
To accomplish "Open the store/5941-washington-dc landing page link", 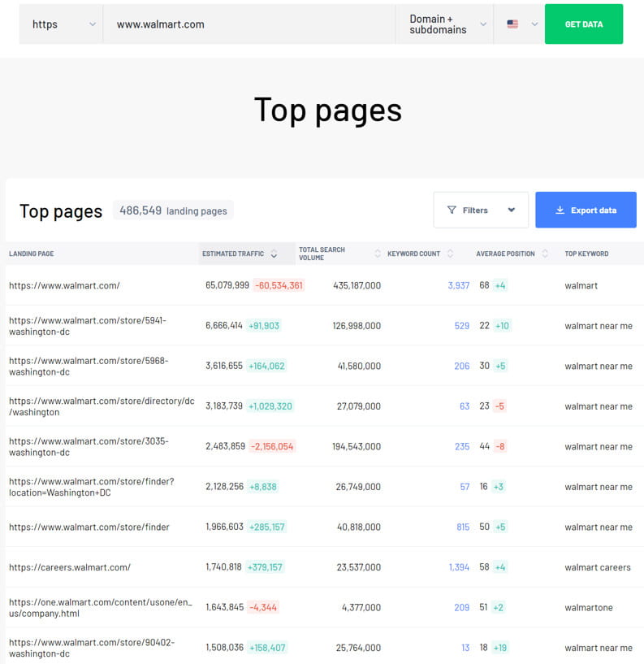I will pyautogui.click(x=88, y=326).
